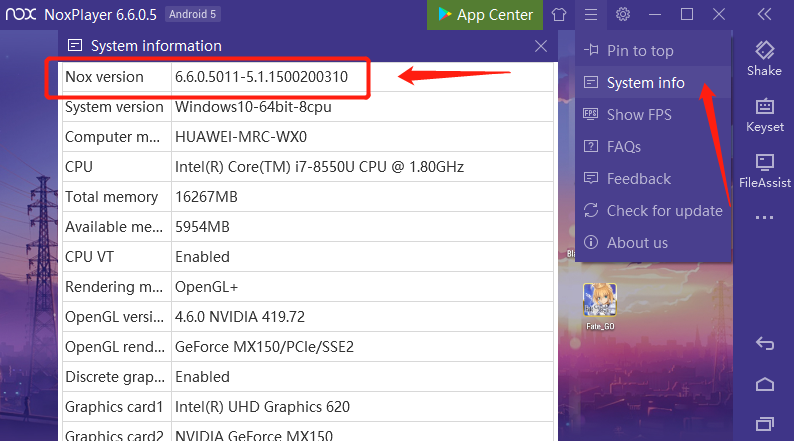Click the Nox version label cell

click(116, 77)
